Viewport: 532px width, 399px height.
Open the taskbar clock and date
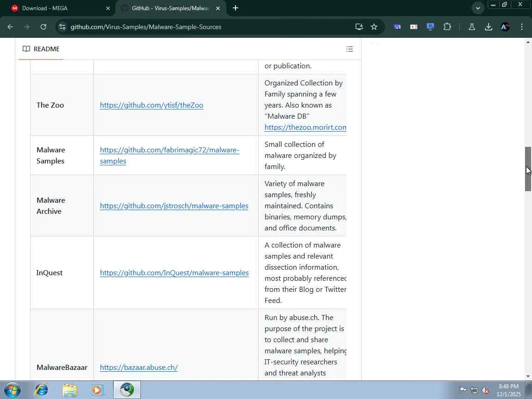(508, 390)
